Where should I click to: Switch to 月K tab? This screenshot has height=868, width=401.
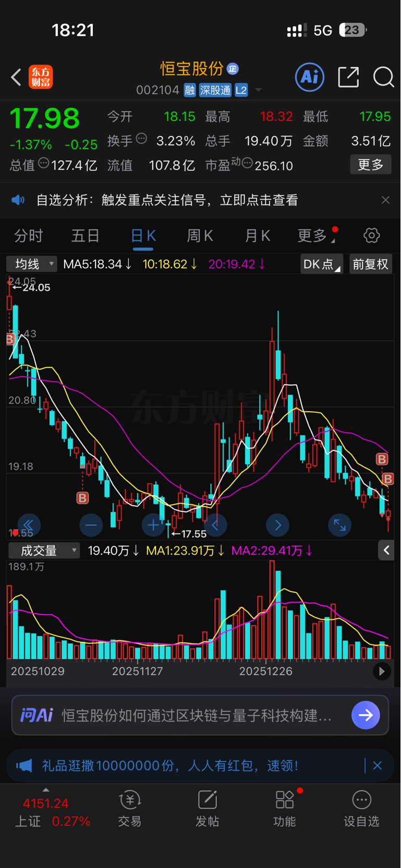(x=258, y=236)
